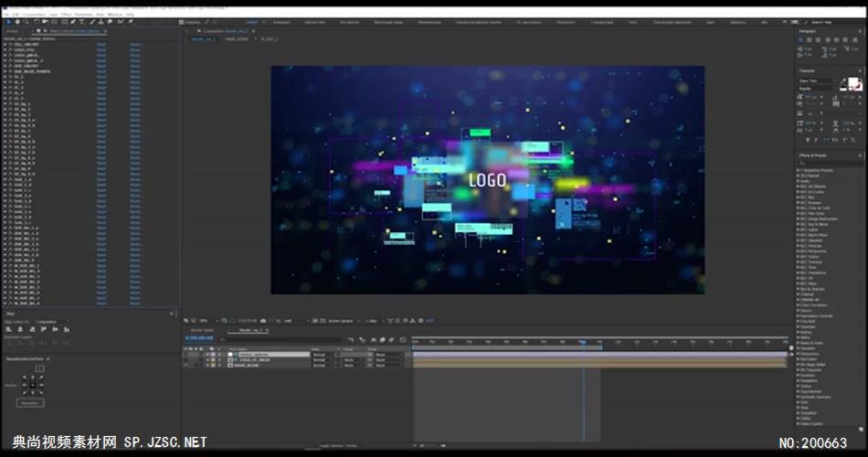Open the Graph Editor in timeline
Image resolution: width=868 pixels, height=457 pixels.
402,340
